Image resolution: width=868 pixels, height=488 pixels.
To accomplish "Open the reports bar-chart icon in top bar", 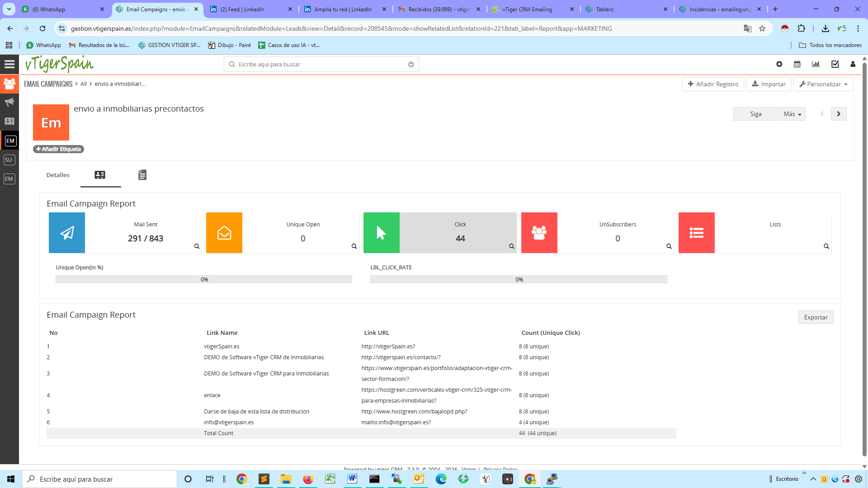I will point(816,64).
